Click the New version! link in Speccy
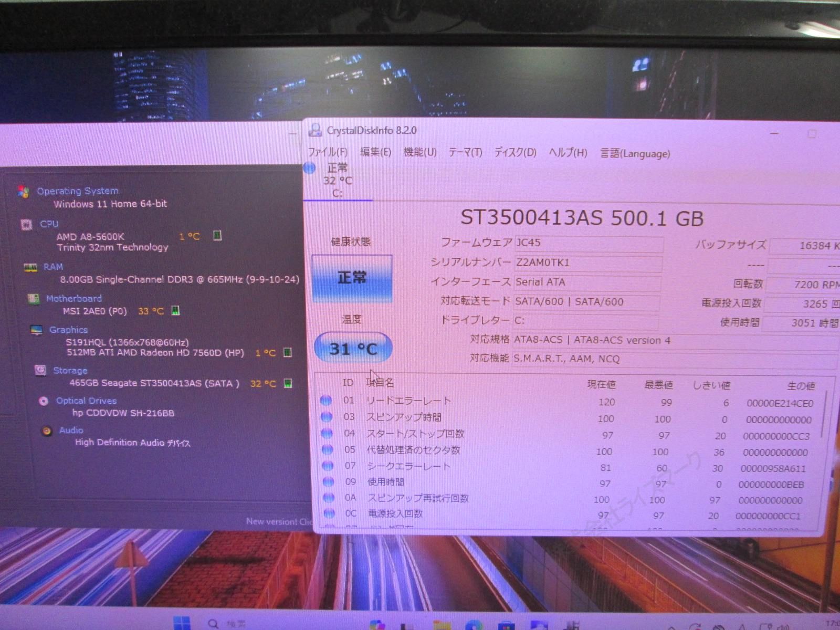Viewport: 840px width, 630px height. [279, 521]
